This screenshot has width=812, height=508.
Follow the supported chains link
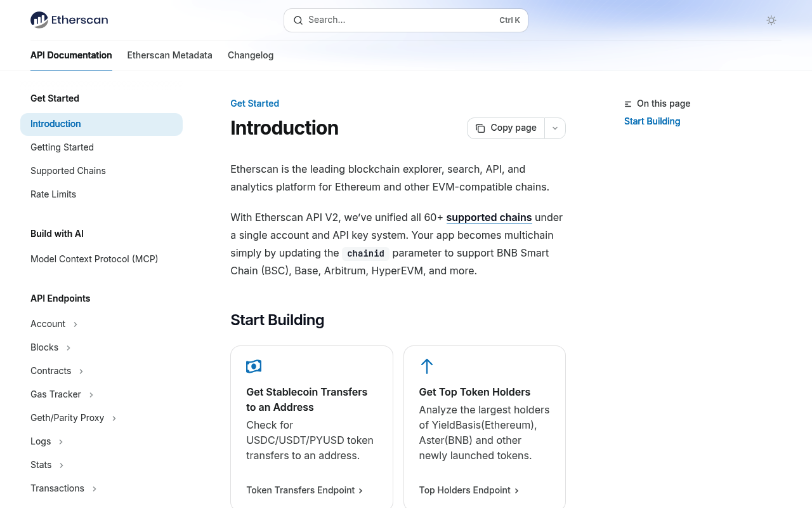pos(489,217)
